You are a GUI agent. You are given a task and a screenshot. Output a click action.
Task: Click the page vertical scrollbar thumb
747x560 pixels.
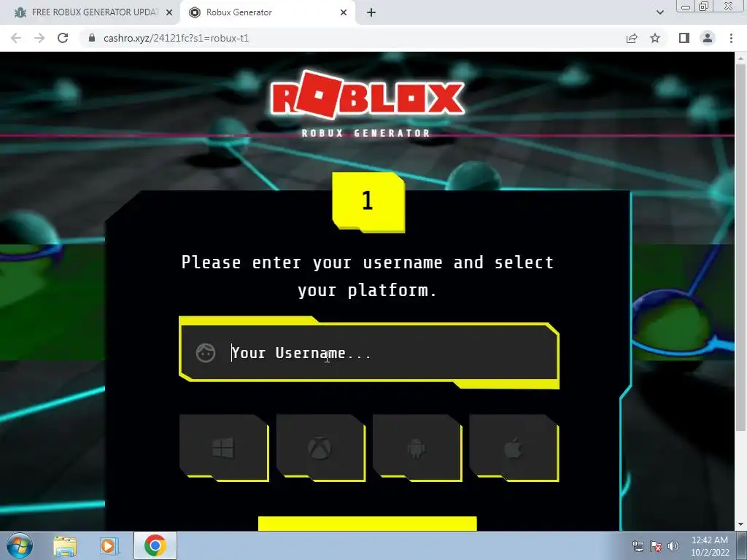[740, 248]
